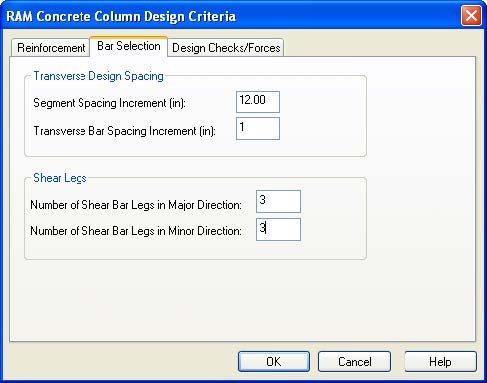Click the Number of Shear Bar Legs Minor label

tap(136, 231)
